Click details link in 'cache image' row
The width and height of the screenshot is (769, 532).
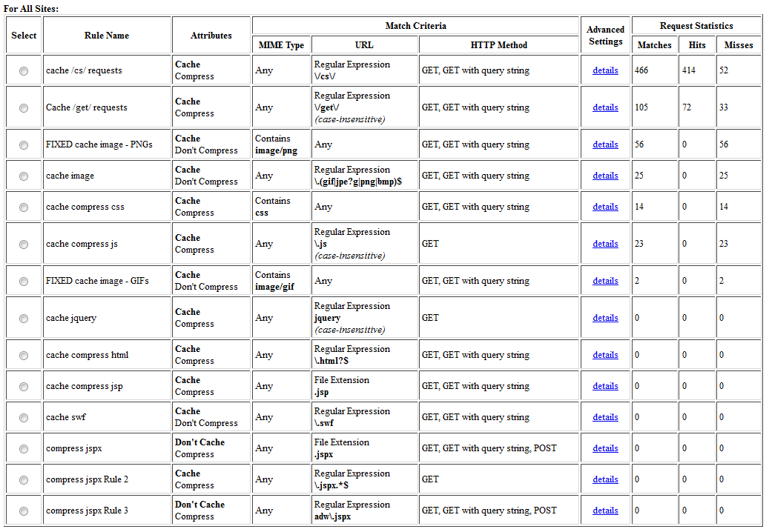(x=605, y=176)
